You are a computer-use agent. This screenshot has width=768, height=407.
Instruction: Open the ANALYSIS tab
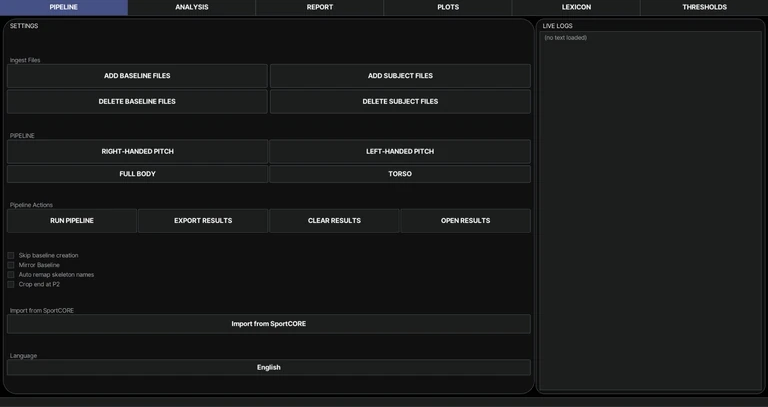click(x=192, y=7)
